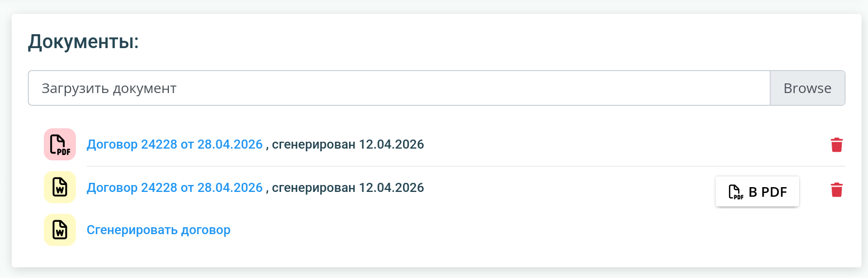Click number 24228 in Word contract link
This screenshot has width=868, height=278.
(x=159, y=188)
